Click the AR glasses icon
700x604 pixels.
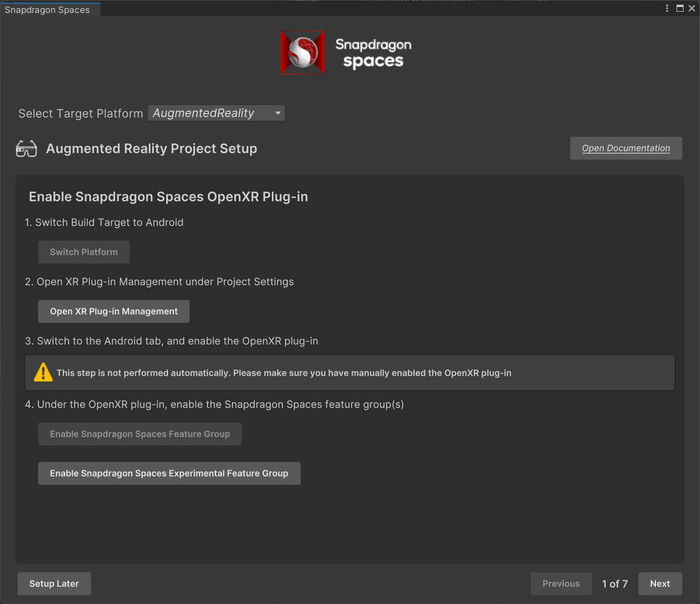(26, 149)
